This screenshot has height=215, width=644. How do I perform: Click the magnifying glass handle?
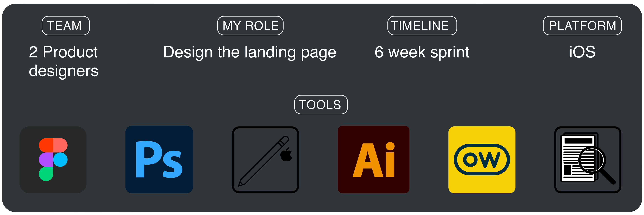pos(607,176)
